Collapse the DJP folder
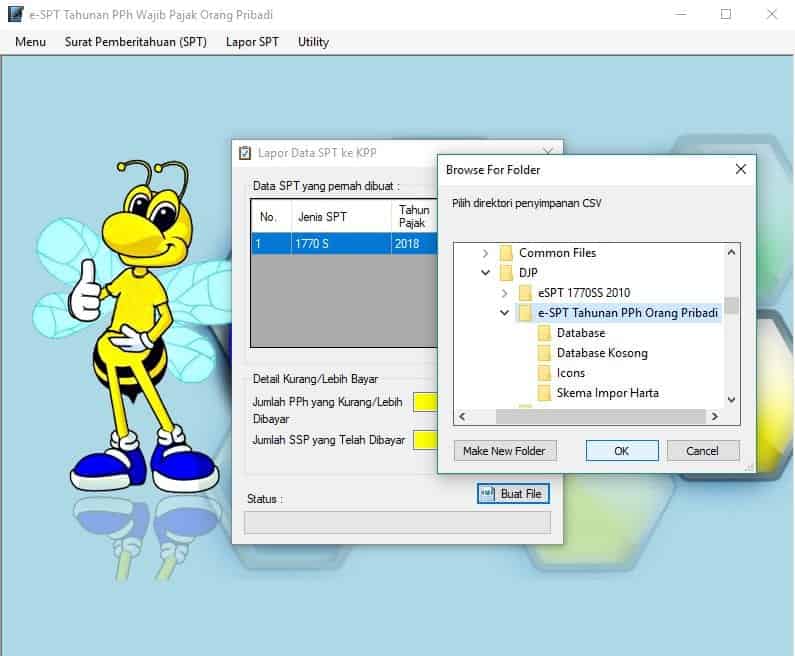Screen dimensions: 795x656 tap(485, 273)
